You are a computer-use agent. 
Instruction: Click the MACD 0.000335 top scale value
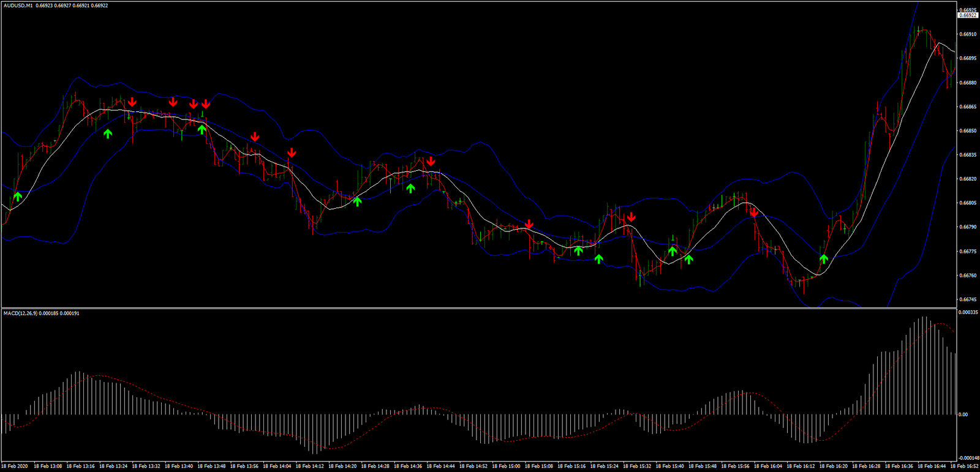[x=968, y=312]
